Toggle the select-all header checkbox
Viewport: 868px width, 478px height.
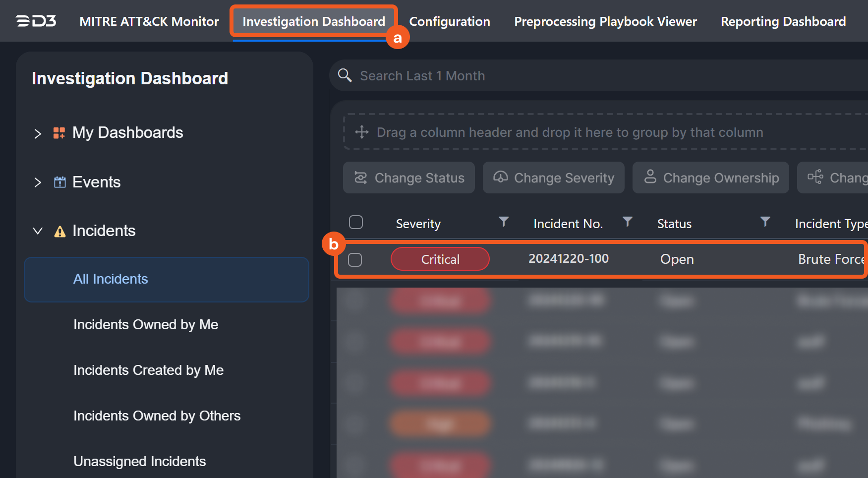356,222
